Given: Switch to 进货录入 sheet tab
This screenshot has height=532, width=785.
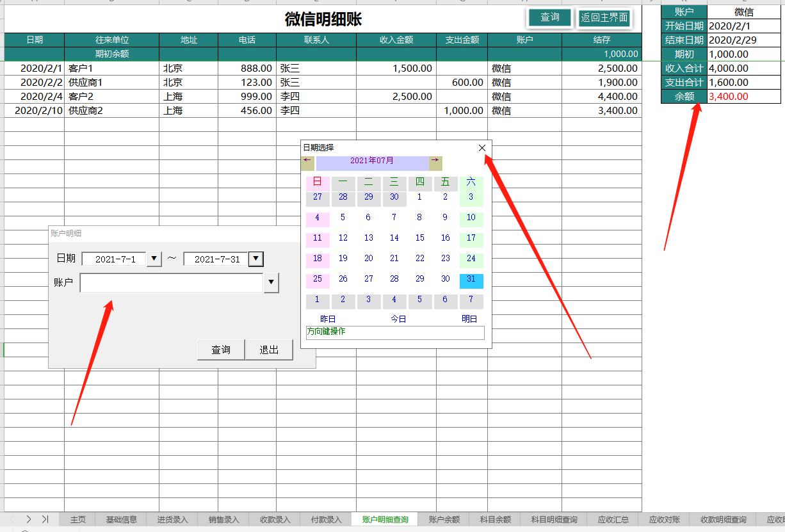Looking at the screenshot, I should pos(172,519).
